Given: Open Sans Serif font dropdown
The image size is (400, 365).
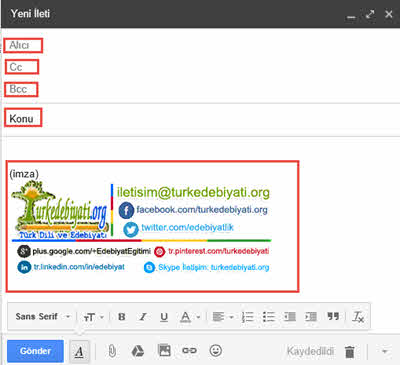Looking at the screenshot, I should (x=43, y=316).
